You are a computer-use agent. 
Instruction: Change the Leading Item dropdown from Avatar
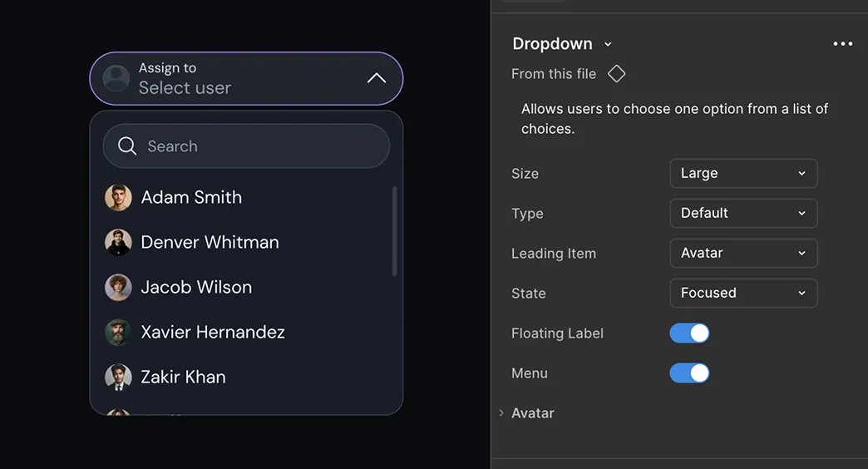(x=743, y=254)
